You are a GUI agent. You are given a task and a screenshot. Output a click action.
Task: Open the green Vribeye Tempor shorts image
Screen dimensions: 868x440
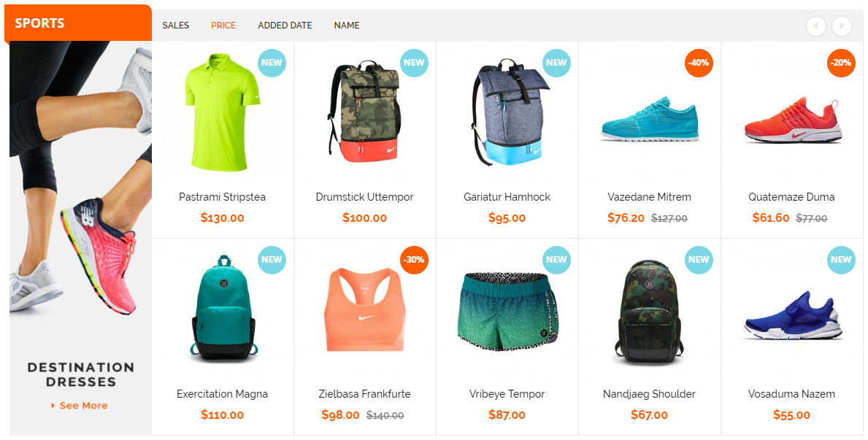507,311
